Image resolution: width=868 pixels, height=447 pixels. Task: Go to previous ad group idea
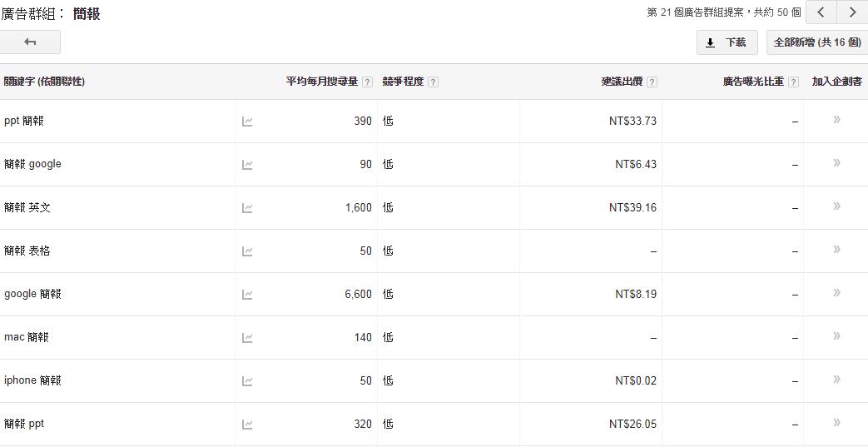821,12
